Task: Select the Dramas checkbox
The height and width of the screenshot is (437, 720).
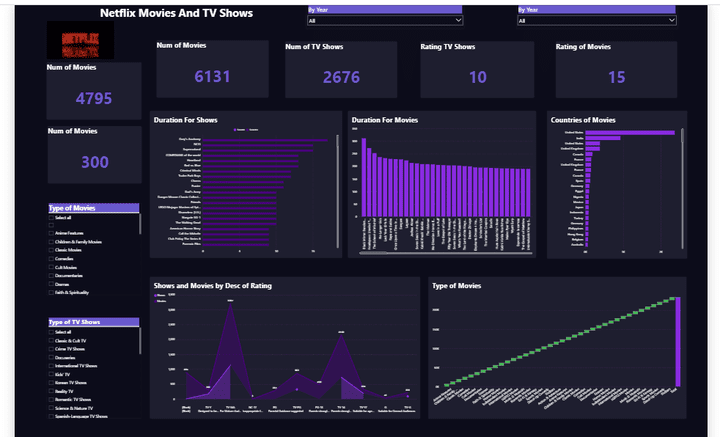Action: coord(51,284)
